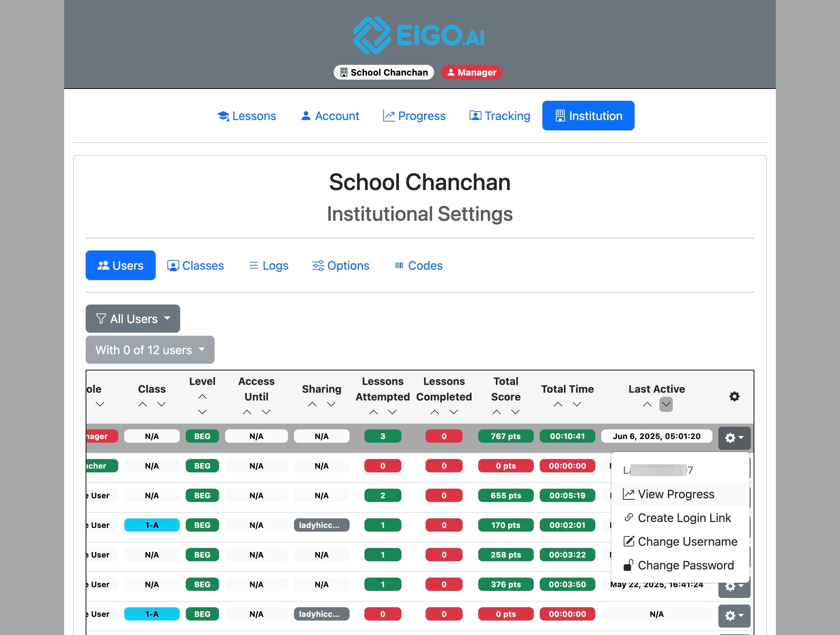Click the School Chanchan badge in header
The image size is (840, 635).
pos(384,72)
